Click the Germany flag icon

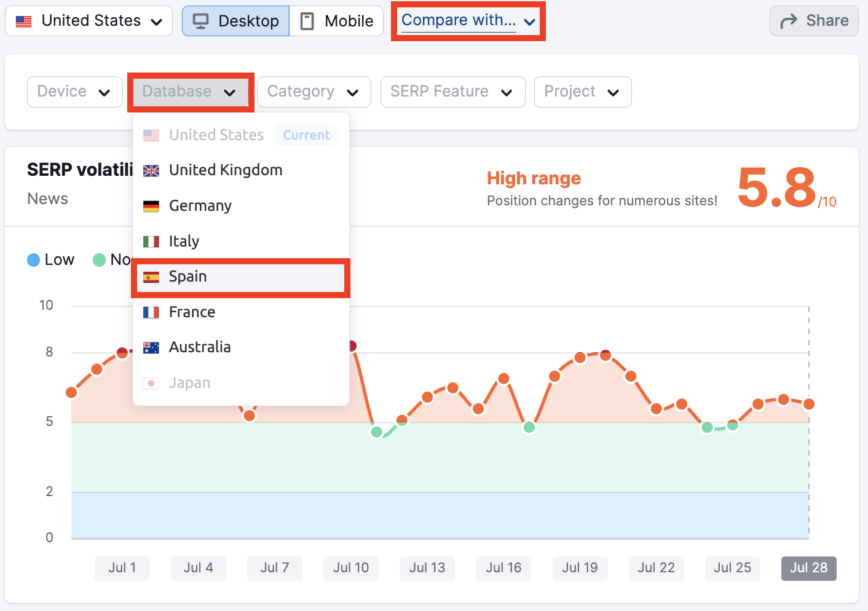pyautogui.click(x=151, y=206)
